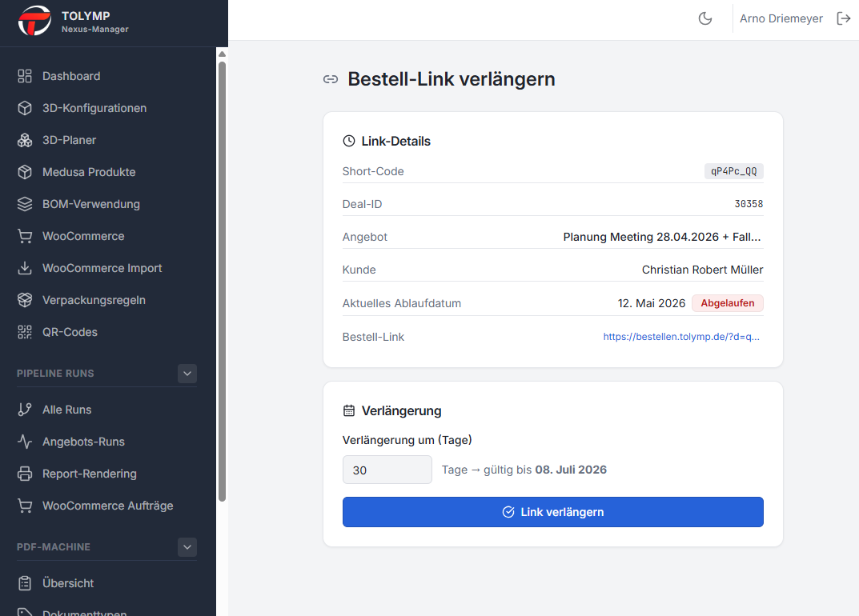Click the Alle Runs branch icon
This screenshot has height=616, width=859.
click(25, 410)
